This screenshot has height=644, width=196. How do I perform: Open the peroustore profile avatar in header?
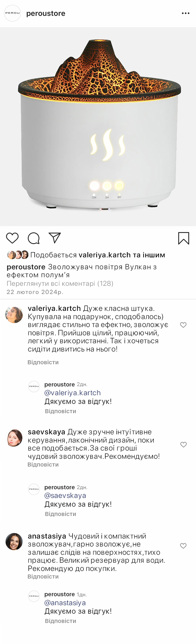12,13
